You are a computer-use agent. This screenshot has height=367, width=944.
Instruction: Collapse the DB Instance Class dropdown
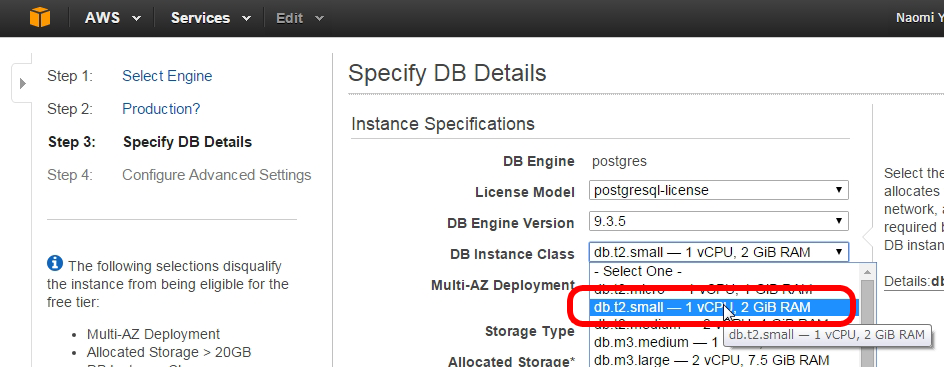tap(719, 252)
